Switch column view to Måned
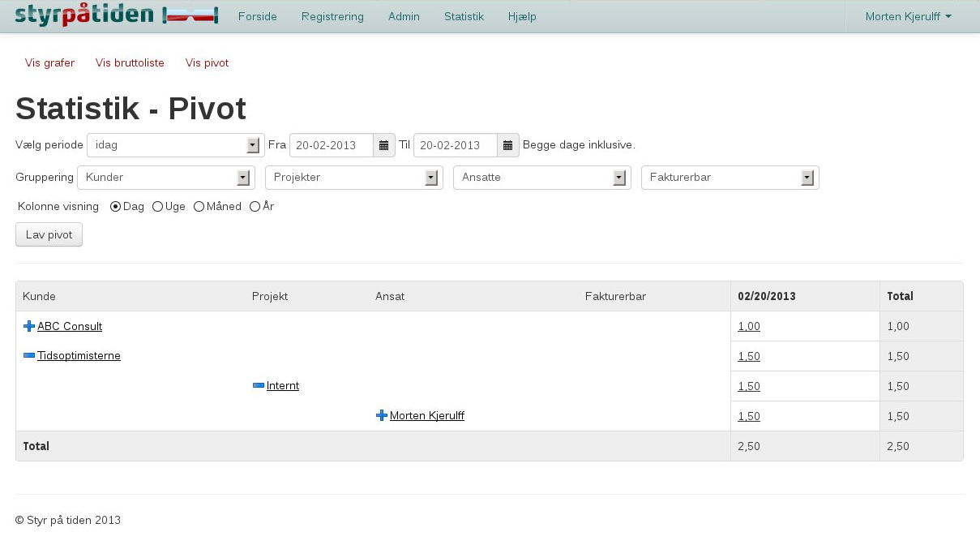 click(x=199, y=207)
